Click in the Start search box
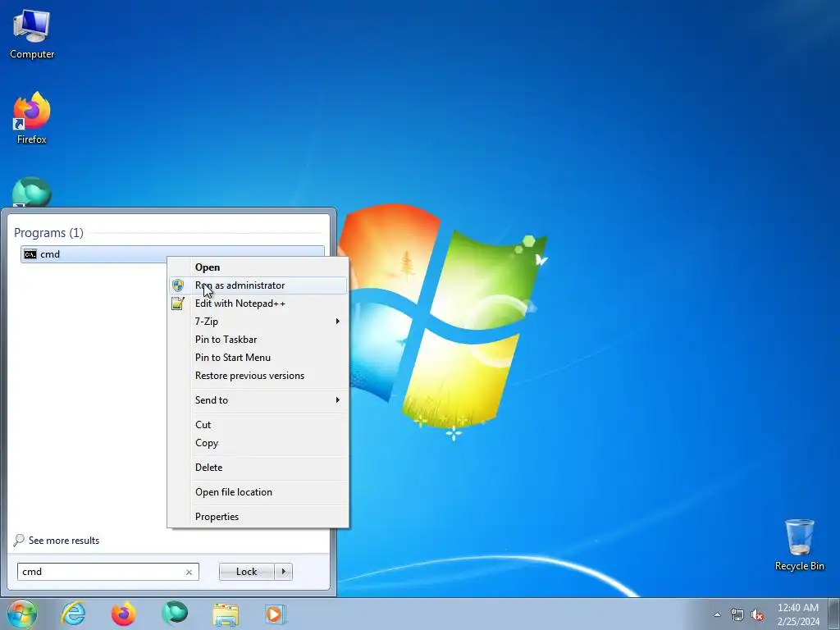 pyautogui.click(x=107, y=572)
